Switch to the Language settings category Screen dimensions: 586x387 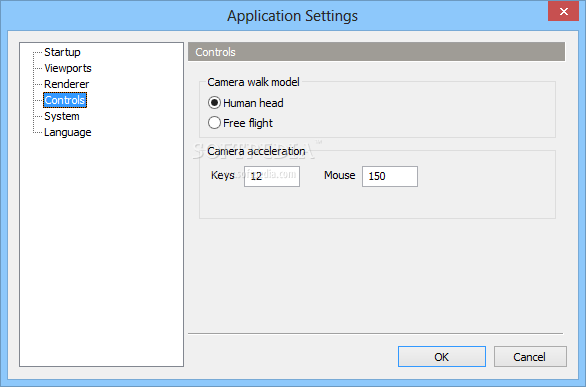coord(68,132)
